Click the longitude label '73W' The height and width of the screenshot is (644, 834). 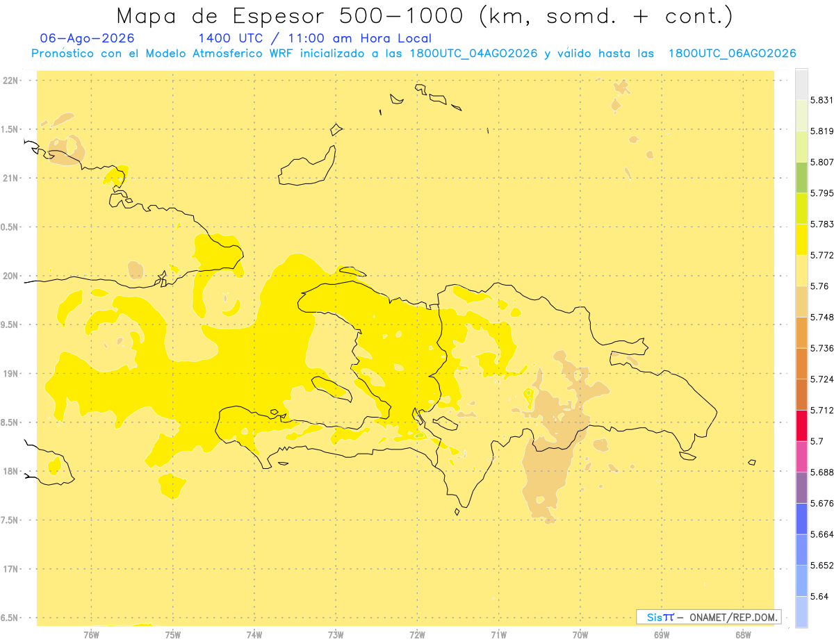[x=336, y=635]
